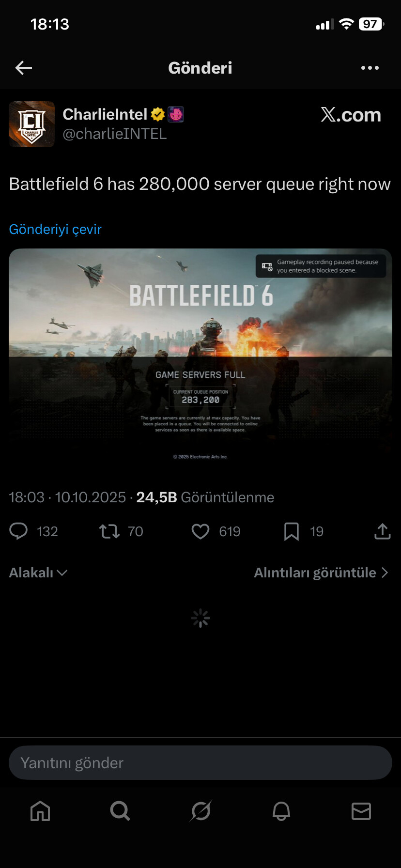Expand the Alakalı sort dropdown
The image size is (401, 868).
tap(38, 573)
